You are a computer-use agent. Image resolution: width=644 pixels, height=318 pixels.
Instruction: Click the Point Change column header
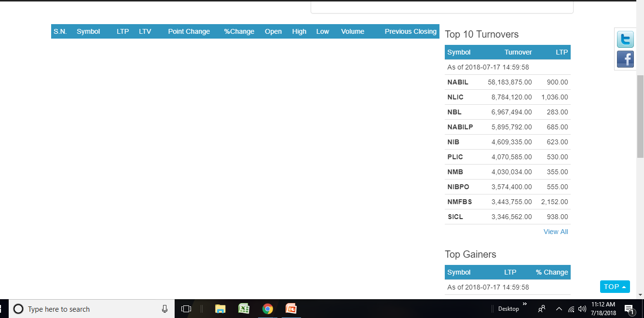coord(189,31)
